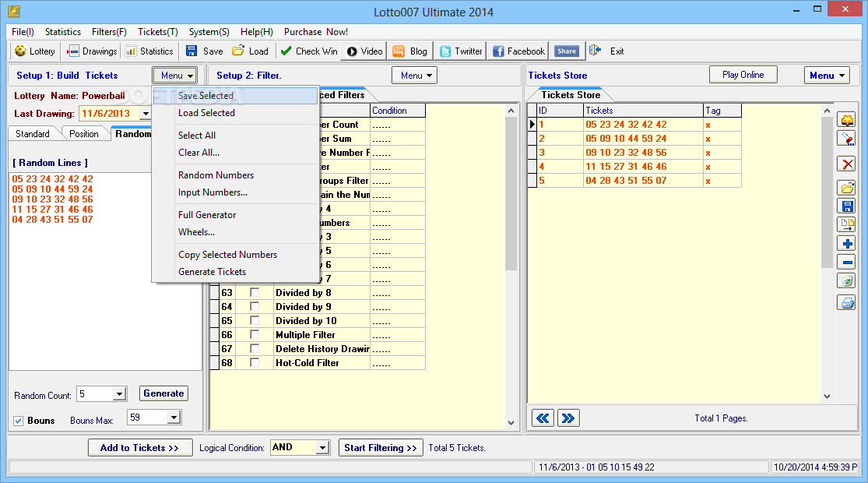The height and width of the screenshot is (483, 868).
Task: Enable the Delete History Drawing filter checkbox
Action: pyautogui.click(x=255, y=348)
